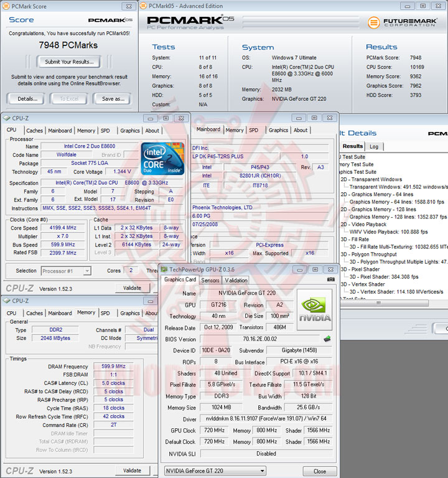
Task: Open the SPD tab in top CPU-Z window
Action: [105, 131]
